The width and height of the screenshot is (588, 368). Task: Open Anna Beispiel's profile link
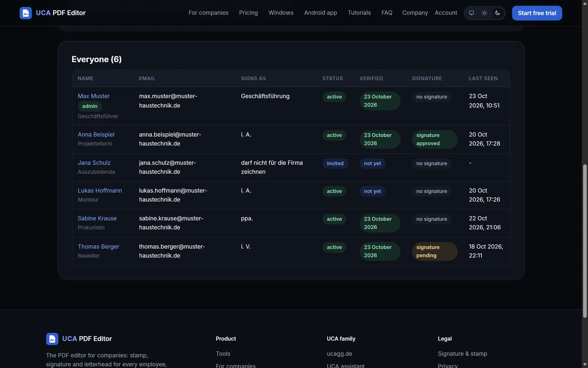click(96, 135)
